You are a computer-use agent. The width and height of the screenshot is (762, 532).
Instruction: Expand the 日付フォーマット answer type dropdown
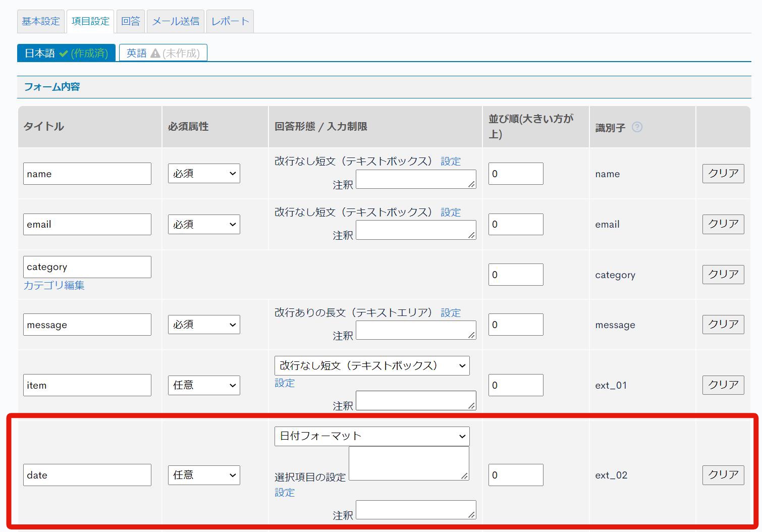372,436
